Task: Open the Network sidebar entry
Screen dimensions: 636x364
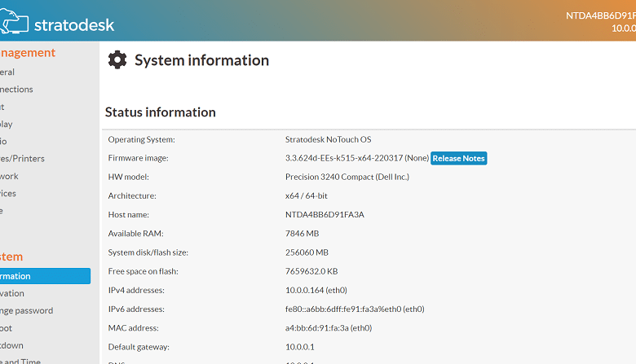Action: coord(9,176)
